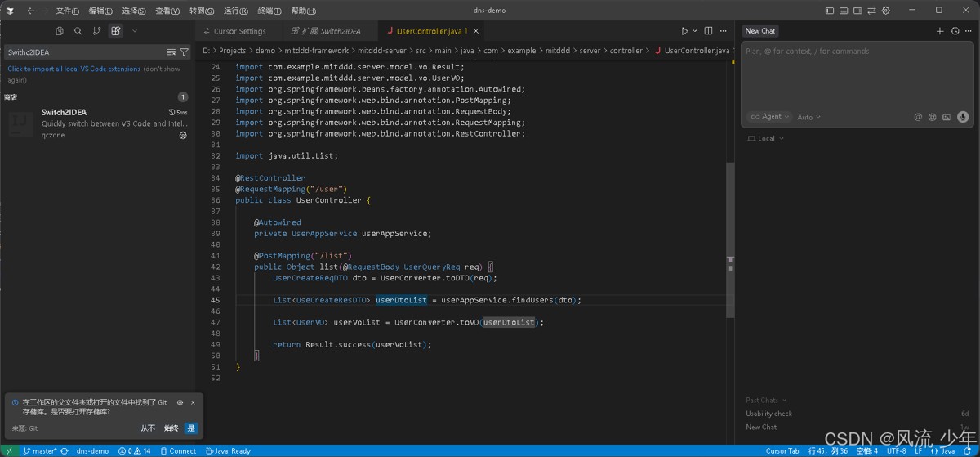Toggle the AI chat pane layout button
The image size is (980, 457).
(x=857, y=11)
